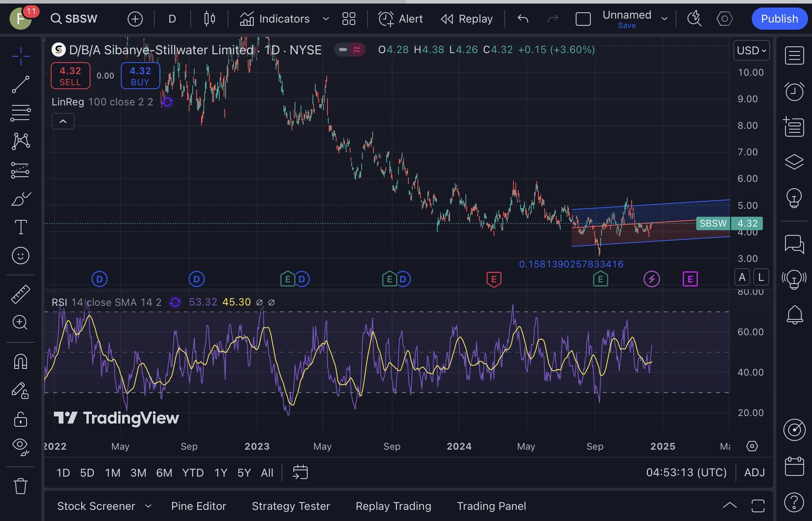
Task: Expand the bottom panel with up chevron
Action: (x=730, y=506)
